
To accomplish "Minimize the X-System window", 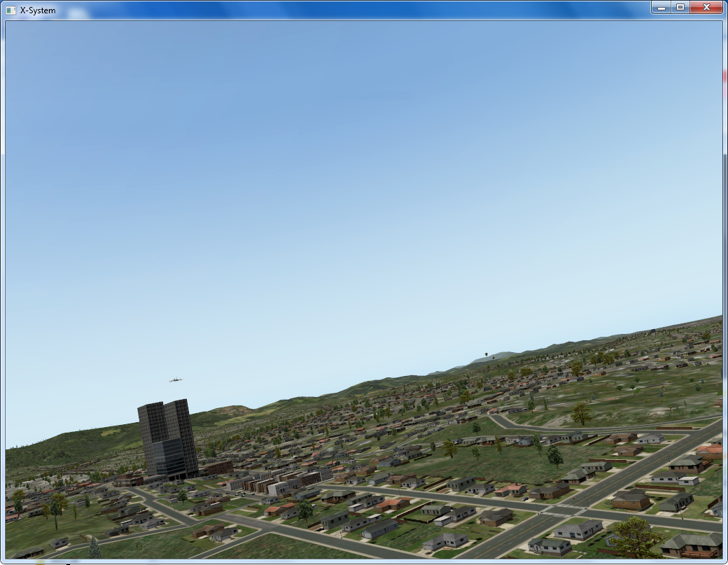I will 661,7.
